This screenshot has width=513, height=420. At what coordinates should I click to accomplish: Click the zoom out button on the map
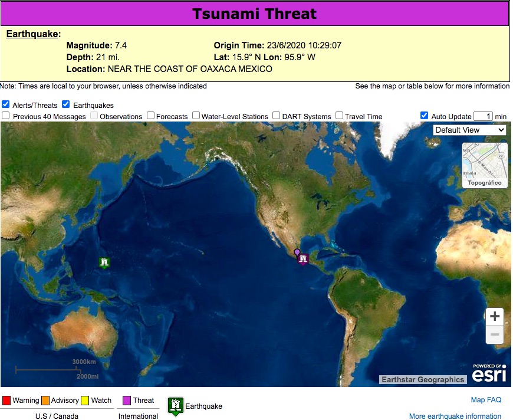[x=494, y=335]
